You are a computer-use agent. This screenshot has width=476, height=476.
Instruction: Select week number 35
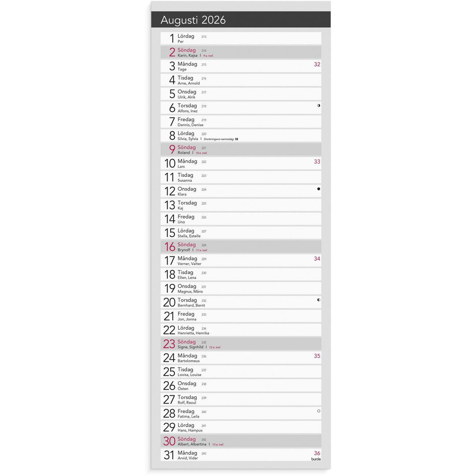pyautogui.click(x=317, y=356)
